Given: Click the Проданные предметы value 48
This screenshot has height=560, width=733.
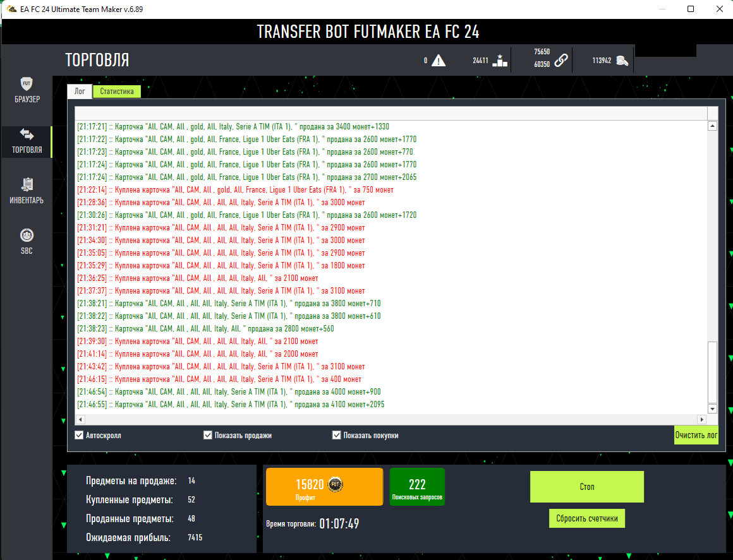Looking at the screenshot, I should click(191, 518).
